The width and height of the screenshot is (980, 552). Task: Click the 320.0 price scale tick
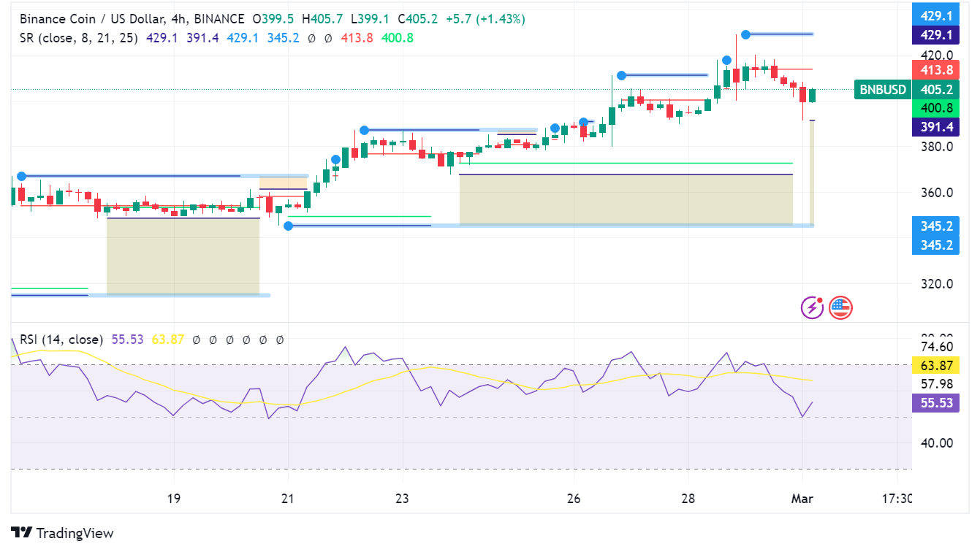tap(936, 284)
